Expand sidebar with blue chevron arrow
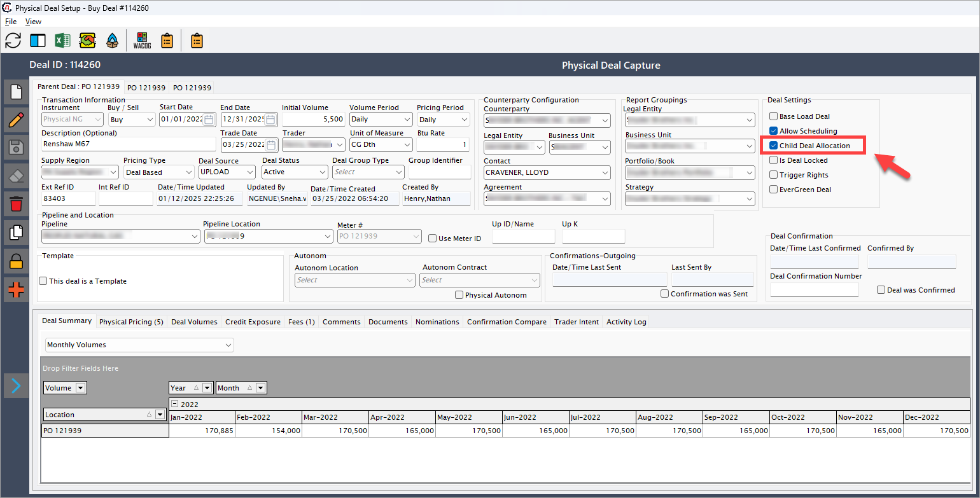The width and height of the screenshot is (980, 498). pyautogui.click(x=16, y=385)
